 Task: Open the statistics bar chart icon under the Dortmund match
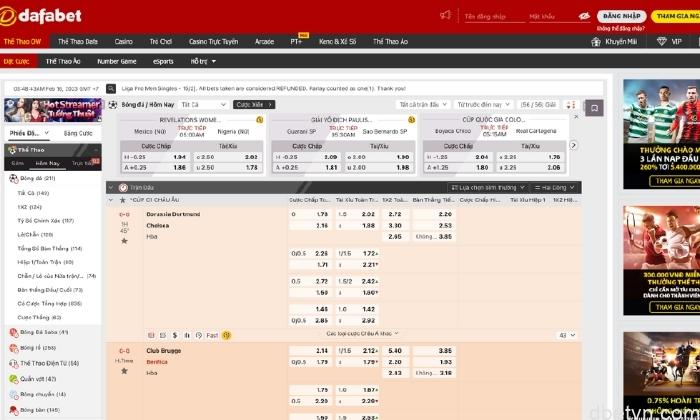coord(187,335)
